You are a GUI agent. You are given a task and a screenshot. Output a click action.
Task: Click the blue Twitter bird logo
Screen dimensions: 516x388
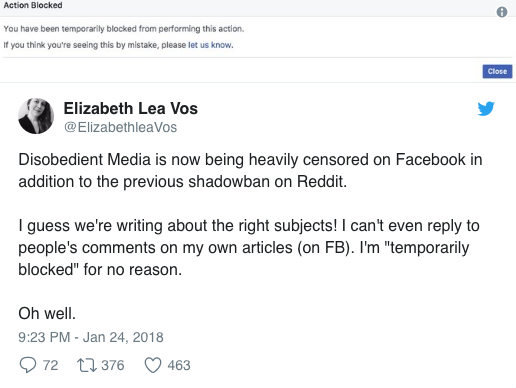pos(486,109)
